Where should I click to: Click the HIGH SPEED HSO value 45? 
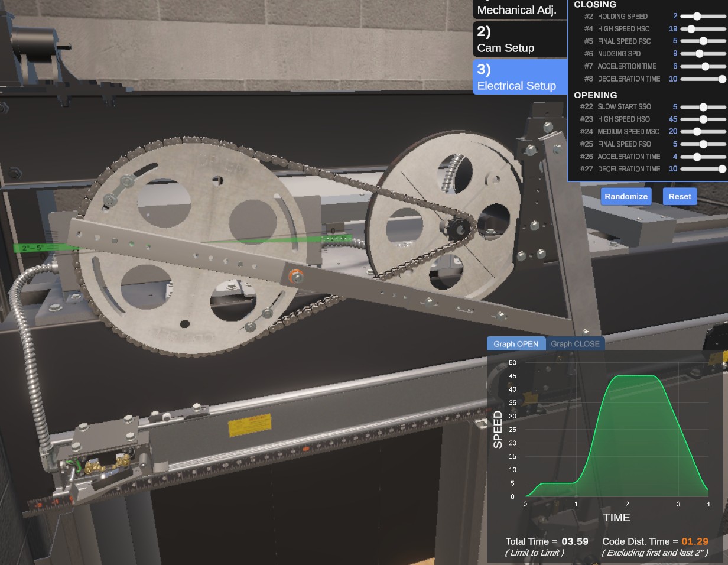tap(673, 119)
